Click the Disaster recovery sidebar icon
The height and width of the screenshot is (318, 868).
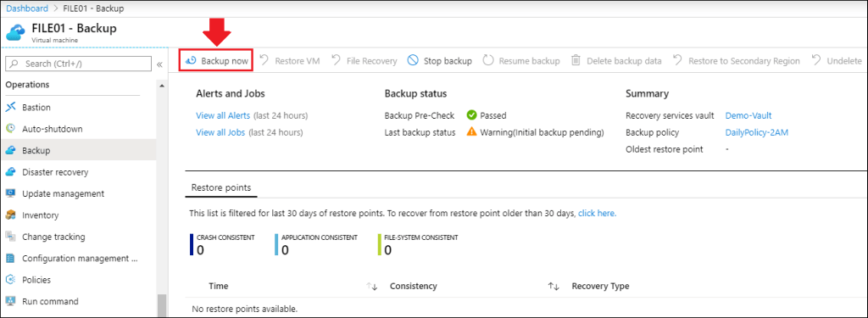coord(11,172)
